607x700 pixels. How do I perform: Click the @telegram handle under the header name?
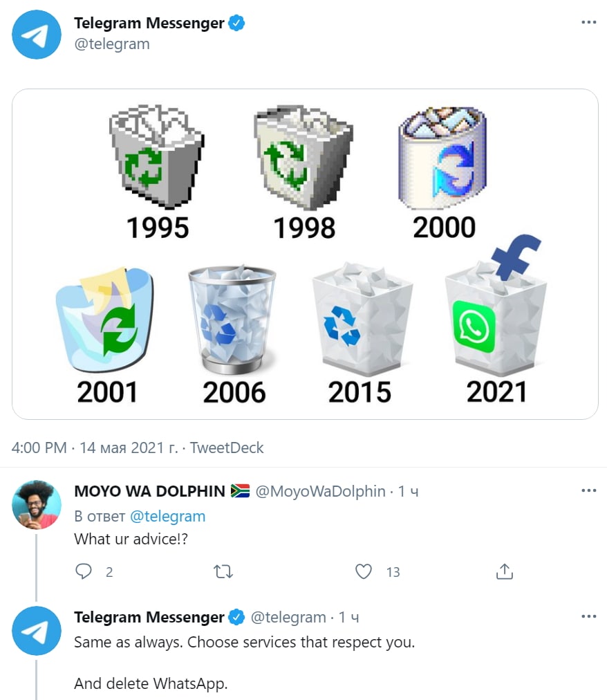(112, 44)
